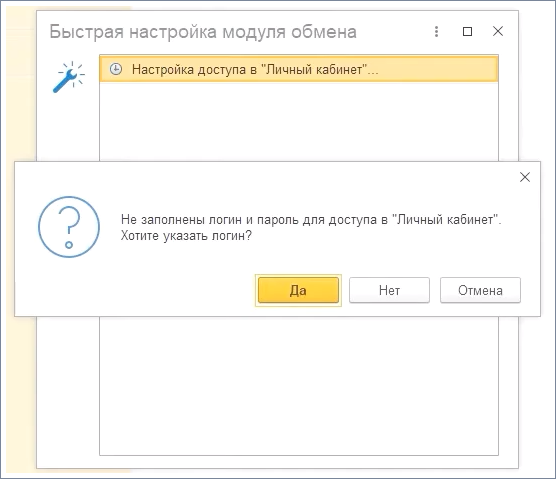The image size is (556, 479).
Task: Click the window title Быстрая настройка модуля обмена
Action: [203, 32]
